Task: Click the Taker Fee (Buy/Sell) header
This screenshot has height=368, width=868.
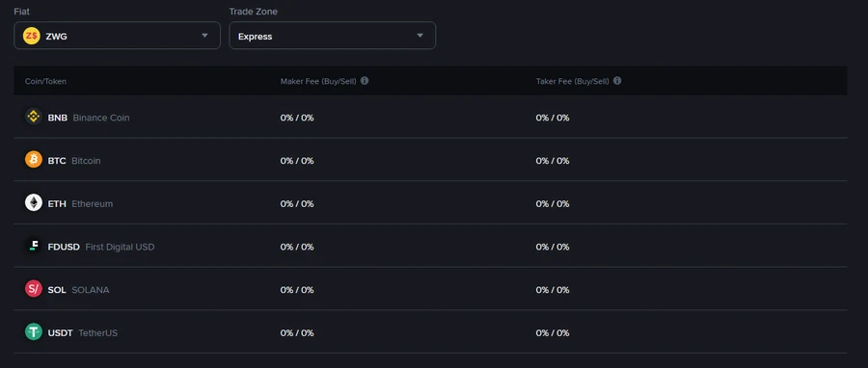Action: [x=572, y=81]
